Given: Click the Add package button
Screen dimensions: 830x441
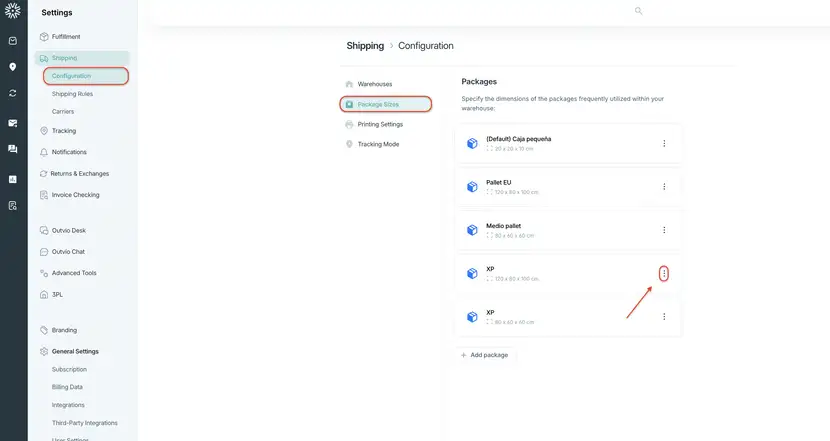Looking at the screenshot, I should tap(485, 355).
